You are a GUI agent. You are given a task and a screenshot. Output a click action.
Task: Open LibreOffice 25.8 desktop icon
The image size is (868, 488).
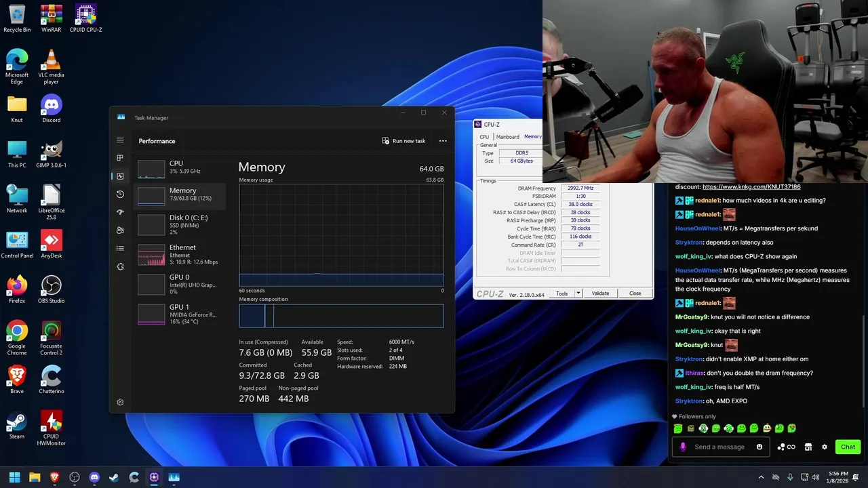click(51, 202)
